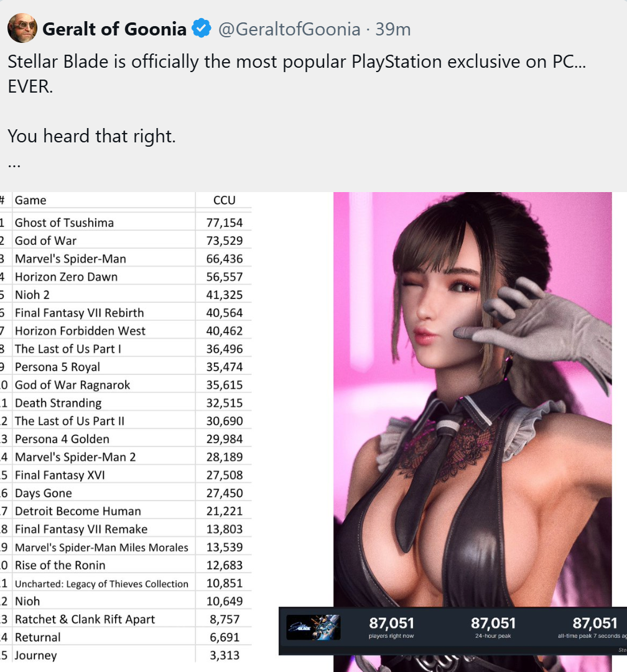This screenshot has height=672, width=627.
Task: Click the Stellar Blade game logo thumbnail
Action: click(313, 627)
